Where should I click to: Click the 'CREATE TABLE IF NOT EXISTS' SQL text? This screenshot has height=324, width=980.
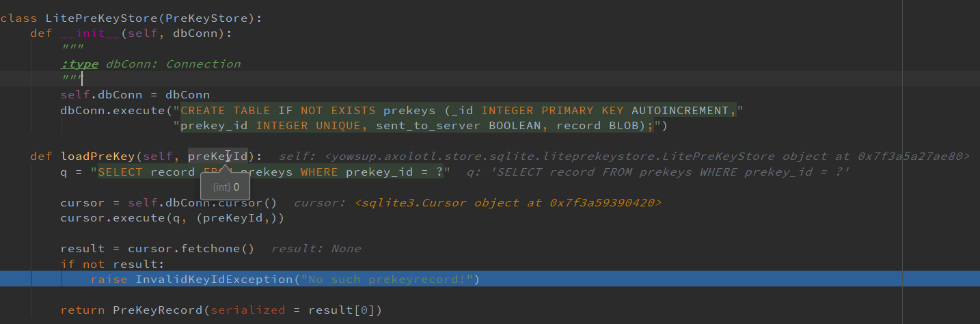click(279, 111)
